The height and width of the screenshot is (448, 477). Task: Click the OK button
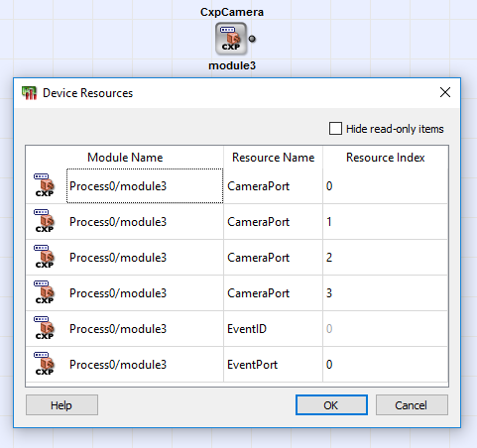click(x=331, y=405)
